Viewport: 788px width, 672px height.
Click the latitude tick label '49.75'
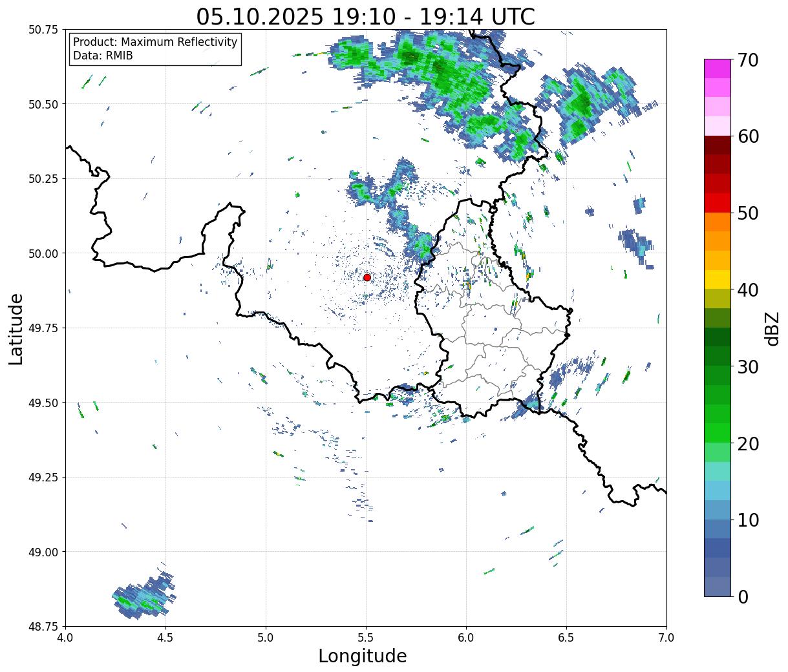pyautogui.click(x=43, y=328)
